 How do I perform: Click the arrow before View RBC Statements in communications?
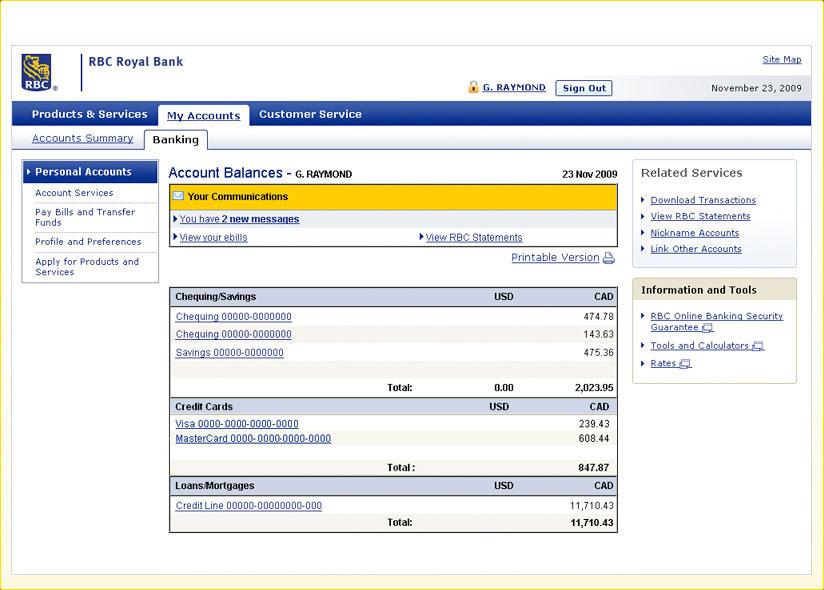point(421,237)
